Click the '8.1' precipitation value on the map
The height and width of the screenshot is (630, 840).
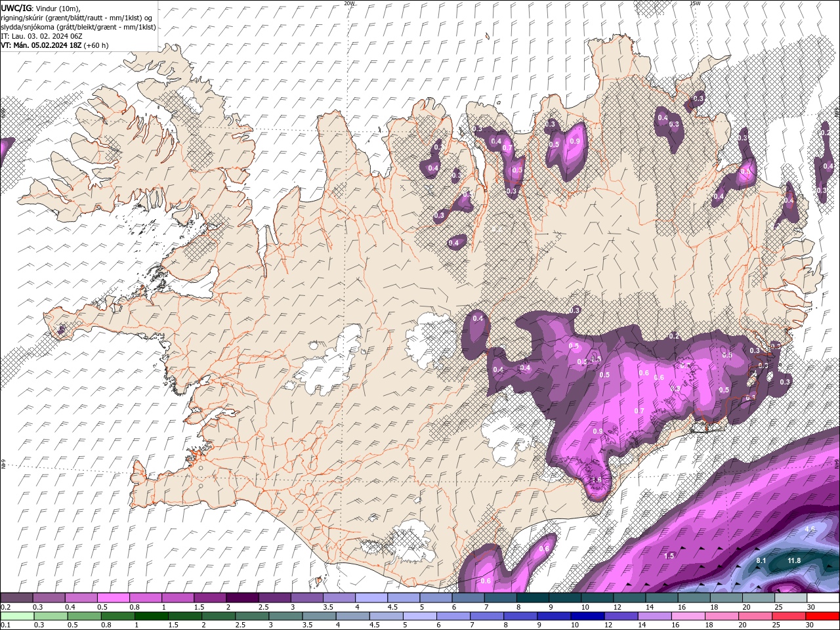tap(761, 560)
